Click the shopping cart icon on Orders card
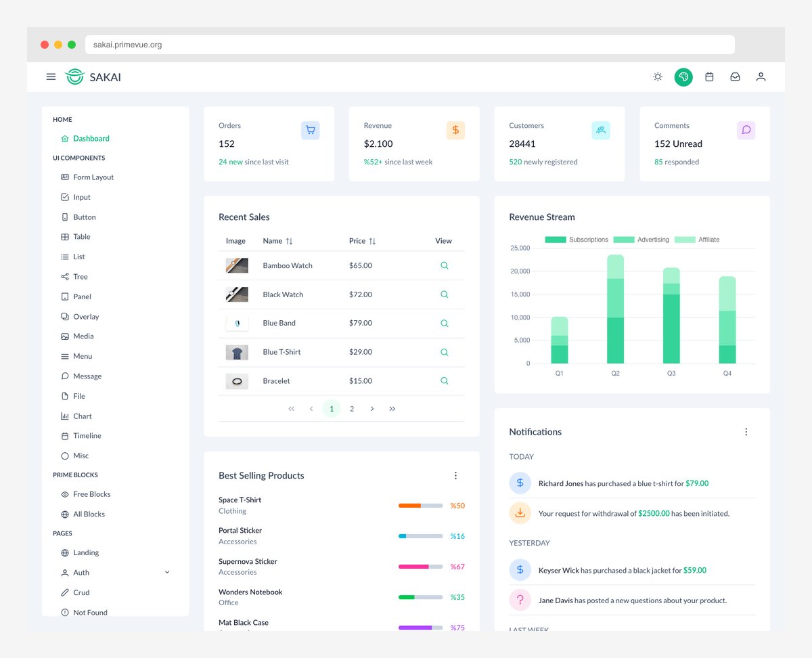The image size is (812, 658). point(310,130)
